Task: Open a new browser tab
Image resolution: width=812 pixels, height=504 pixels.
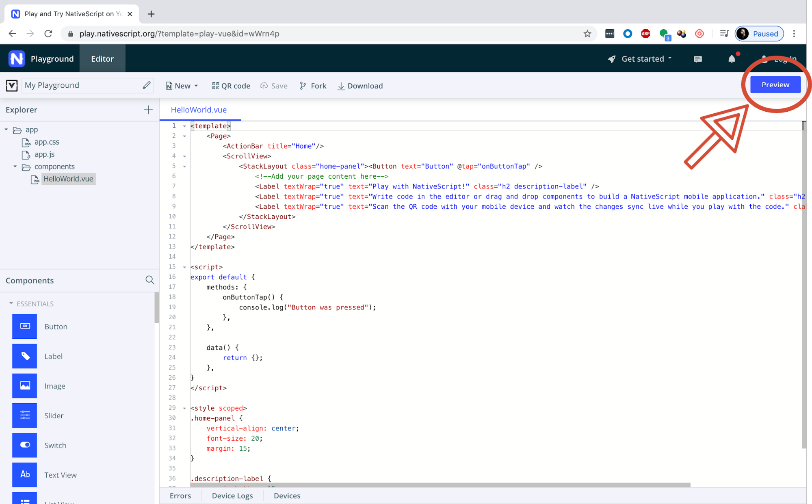Action: (x=151, y=14)
